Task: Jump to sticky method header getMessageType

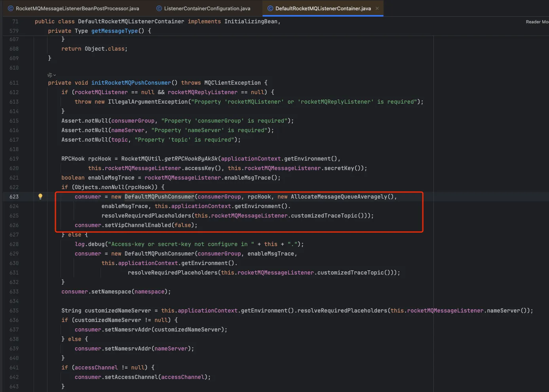Action: coord(114,31)
